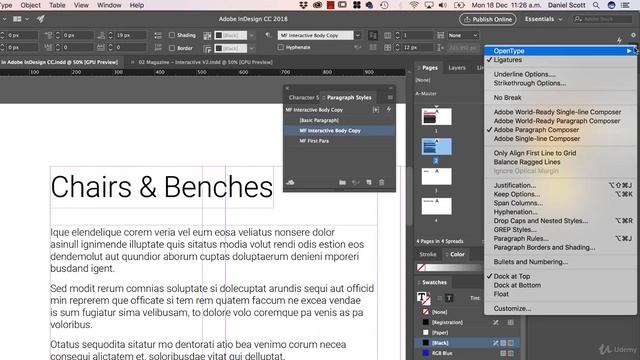Click the Create New Style icon
This screenshot has height=360, width=640.
click(x=369, y=182)
